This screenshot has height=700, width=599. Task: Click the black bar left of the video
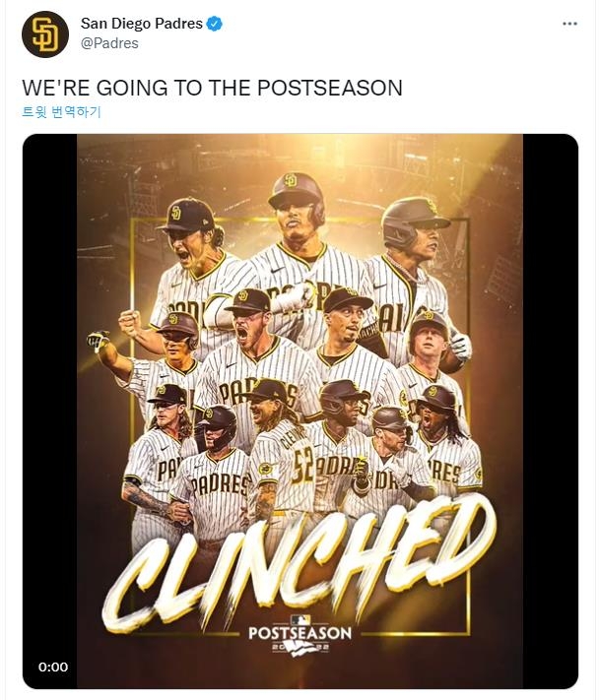[49, 394]
